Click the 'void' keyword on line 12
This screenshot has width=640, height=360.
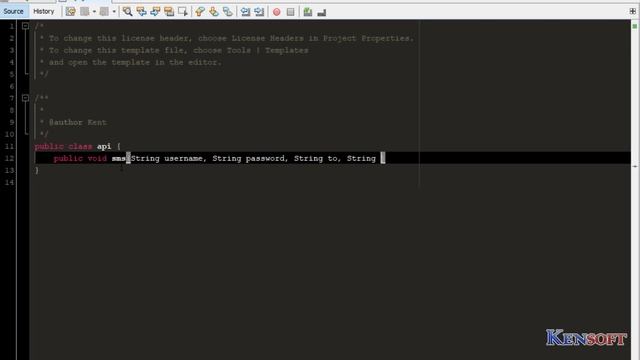pyautogui.click(x=97, y=158)
